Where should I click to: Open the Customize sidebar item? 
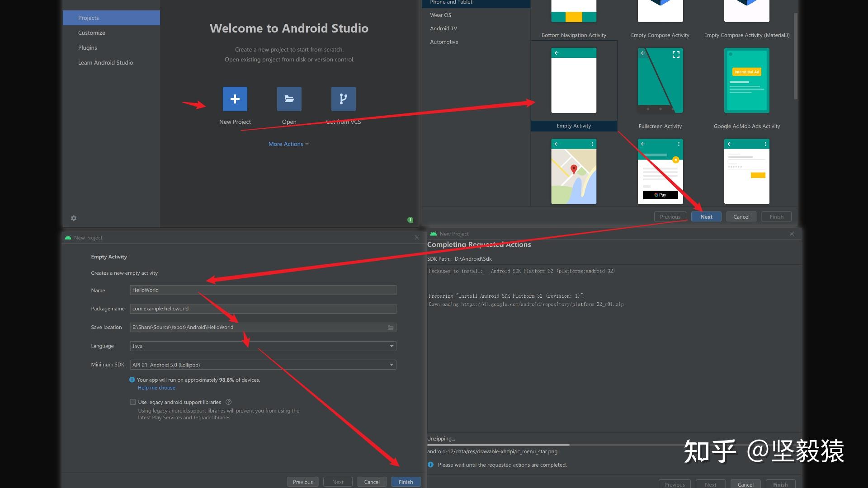(x=92, y=33)
